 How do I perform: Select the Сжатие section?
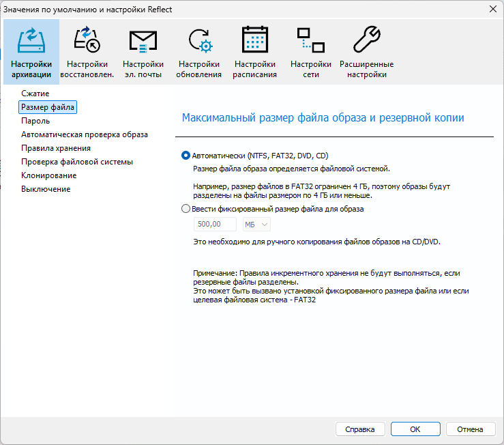(35, 94)
